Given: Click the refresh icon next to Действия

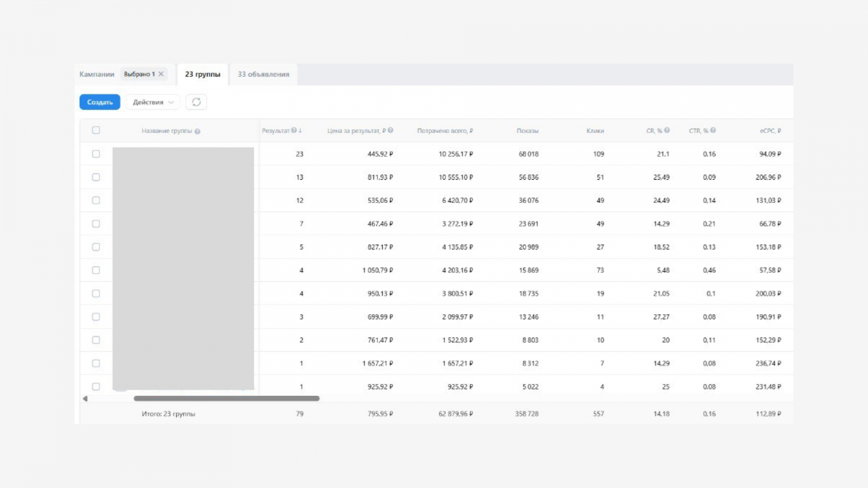Looking at the screenshot, I should [x=196, y=102].
